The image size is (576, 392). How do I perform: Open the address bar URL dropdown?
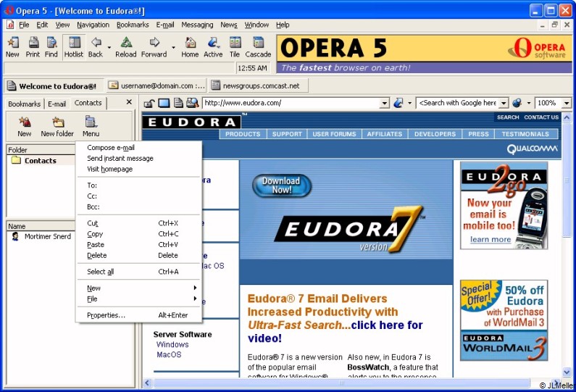pyautogui.click(x=384, y=103)
